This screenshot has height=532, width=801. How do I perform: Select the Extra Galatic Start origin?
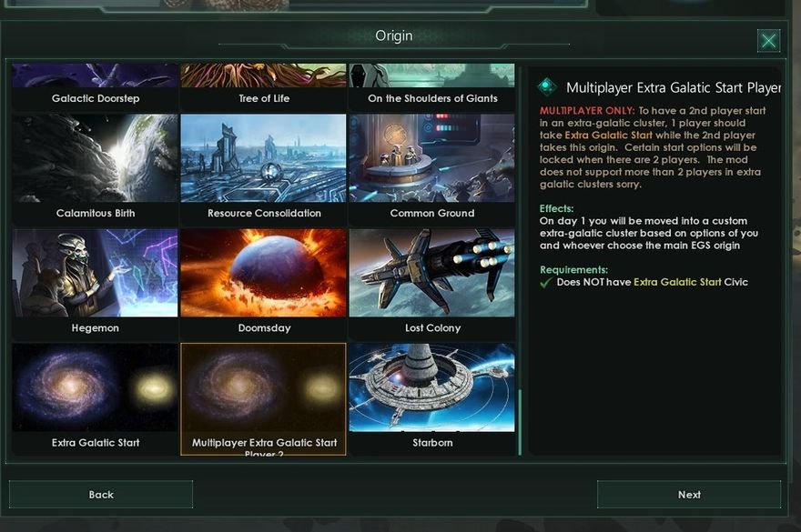click(x=95, y=399)
